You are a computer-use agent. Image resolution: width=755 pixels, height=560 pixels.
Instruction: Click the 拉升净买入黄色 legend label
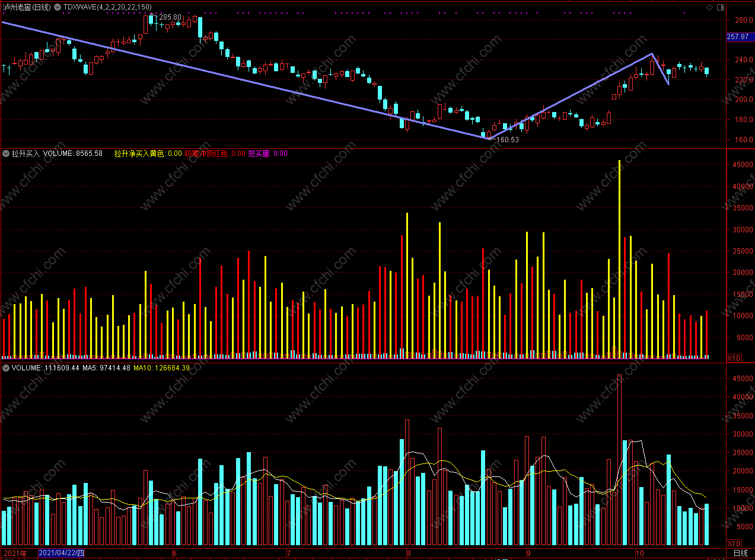coord(139,153)
